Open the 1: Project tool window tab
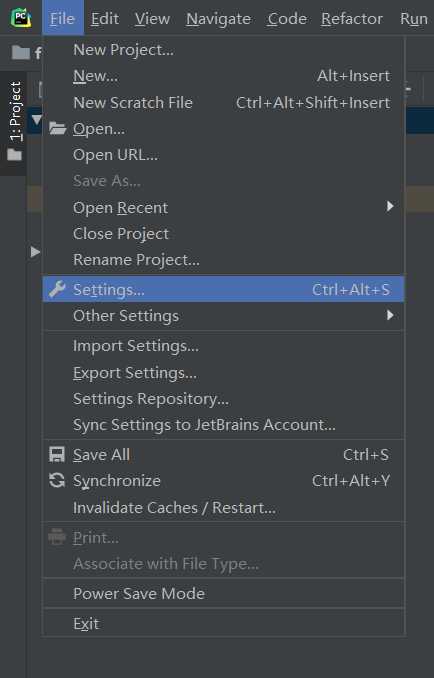 coord(16,111)
